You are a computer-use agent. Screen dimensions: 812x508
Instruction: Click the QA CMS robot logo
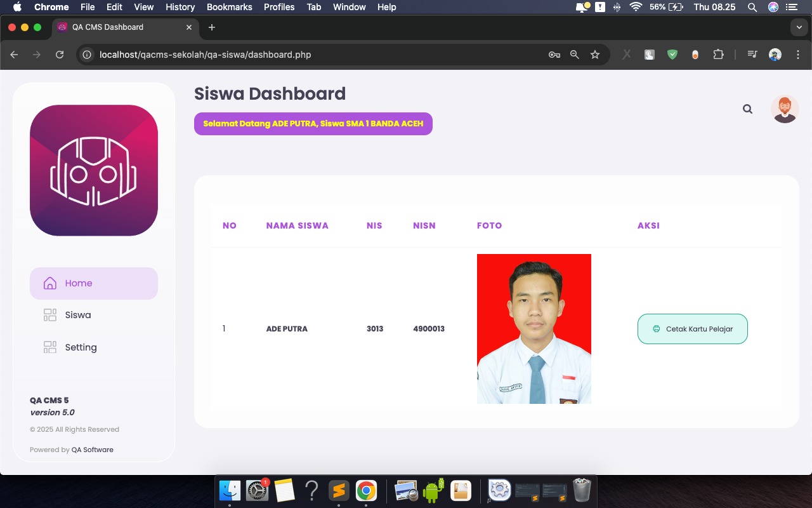coord(94,170)
